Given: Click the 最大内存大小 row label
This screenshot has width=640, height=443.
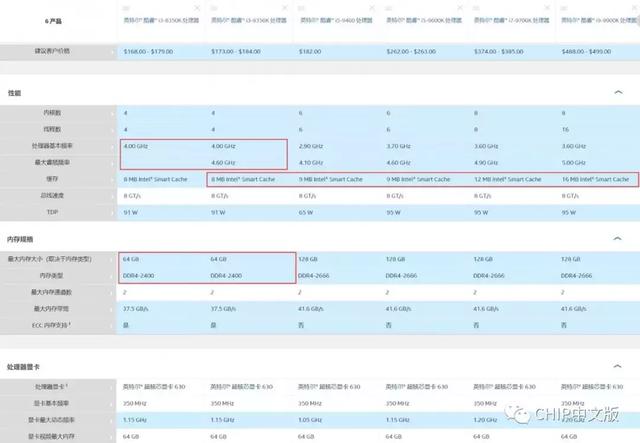Looking at the screenshot, I should (50, 259).
